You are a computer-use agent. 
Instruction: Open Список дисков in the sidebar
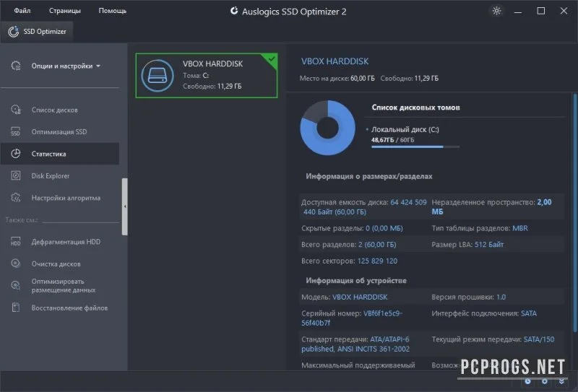click(55, 110)
